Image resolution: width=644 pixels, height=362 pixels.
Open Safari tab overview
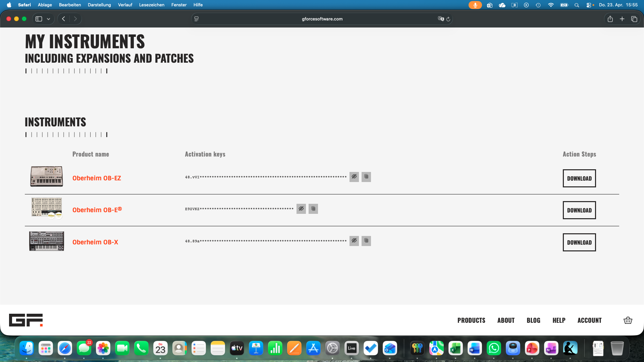tap(634, 19)
